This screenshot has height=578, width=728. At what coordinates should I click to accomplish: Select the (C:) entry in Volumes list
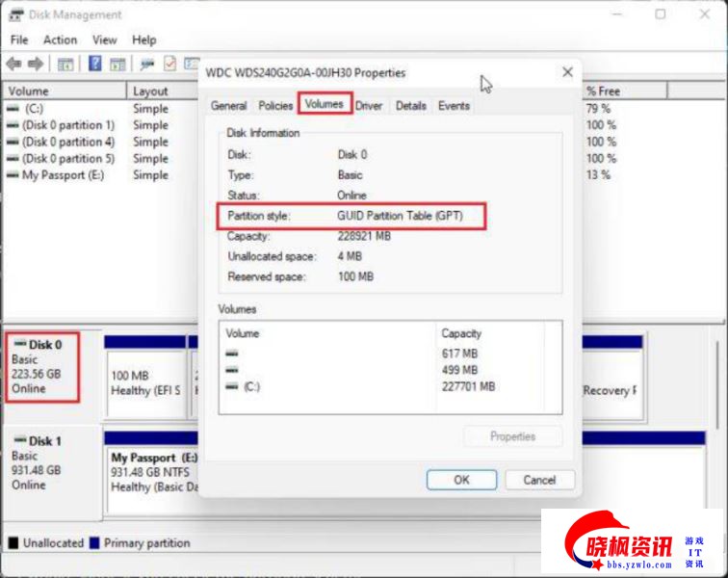[250, 386]
